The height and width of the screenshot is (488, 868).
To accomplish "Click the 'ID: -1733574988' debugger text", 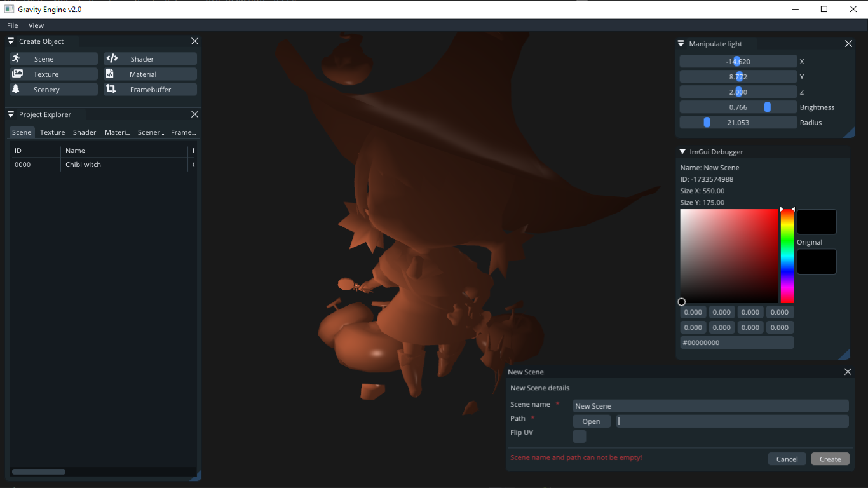I will pyautogui.click(x=707, y=179).
